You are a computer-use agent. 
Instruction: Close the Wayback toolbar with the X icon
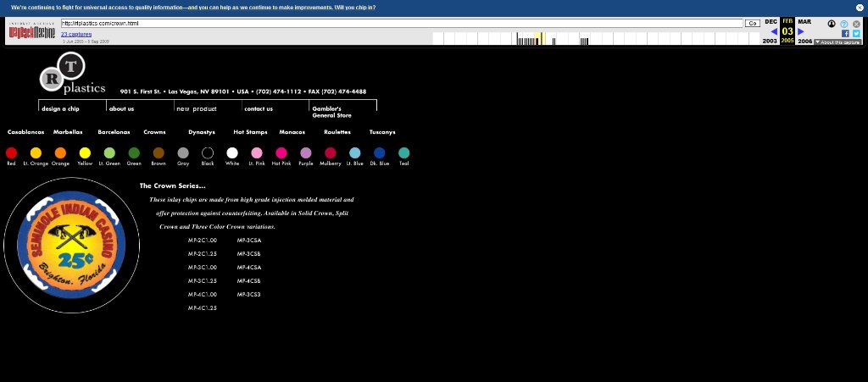856,24
